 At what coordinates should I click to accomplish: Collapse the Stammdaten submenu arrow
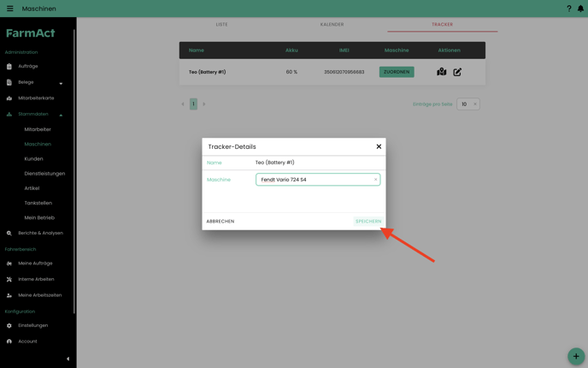[61, 116]
